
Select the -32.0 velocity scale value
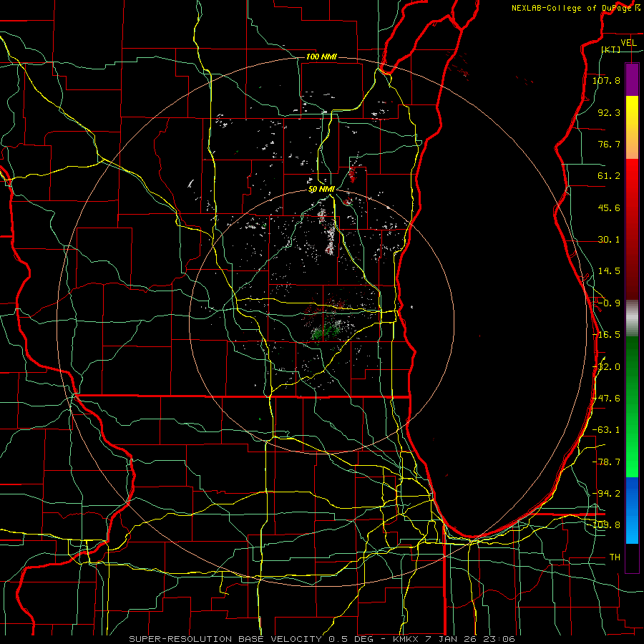pos(606,367)
